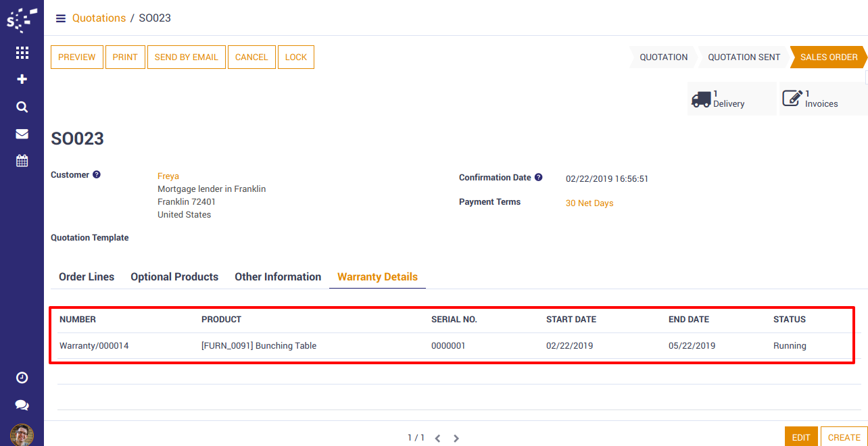Open the Freya customer link
The image size is (868, 446).
click(x=168, y=176)
